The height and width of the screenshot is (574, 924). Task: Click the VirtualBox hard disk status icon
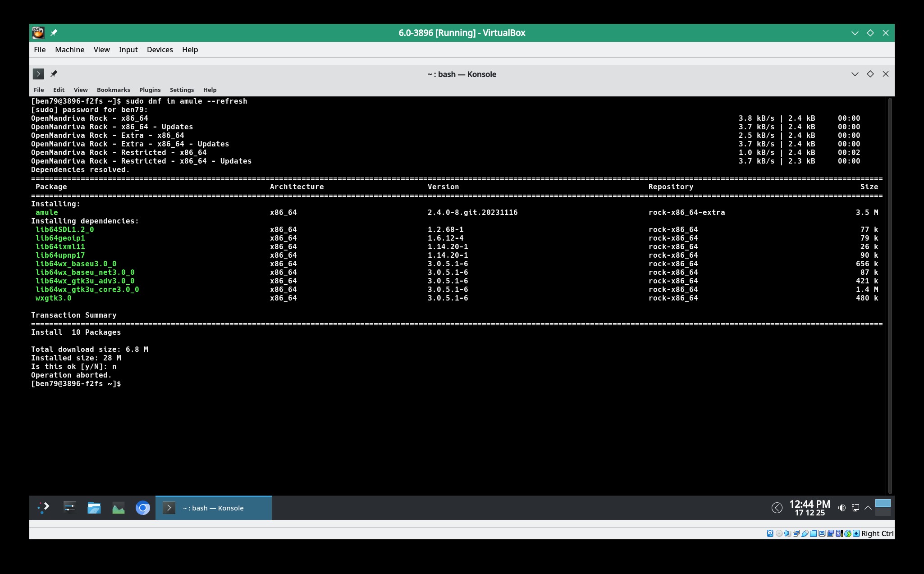click(770, 533)
